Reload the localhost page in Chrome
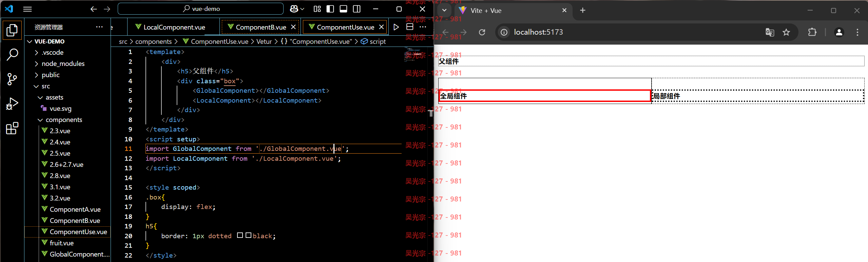The width and height of the screenshot is (868, 262). (x=482, y=32)
